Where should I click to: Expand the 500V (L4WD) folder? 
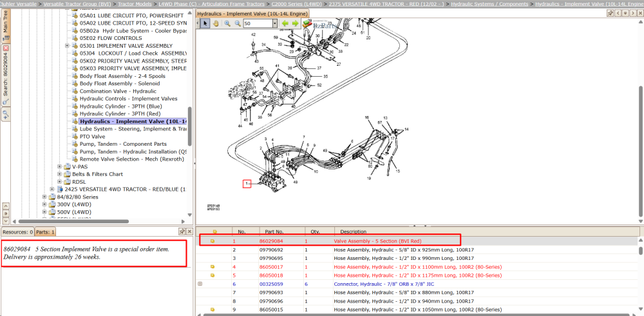click(45, 212)
